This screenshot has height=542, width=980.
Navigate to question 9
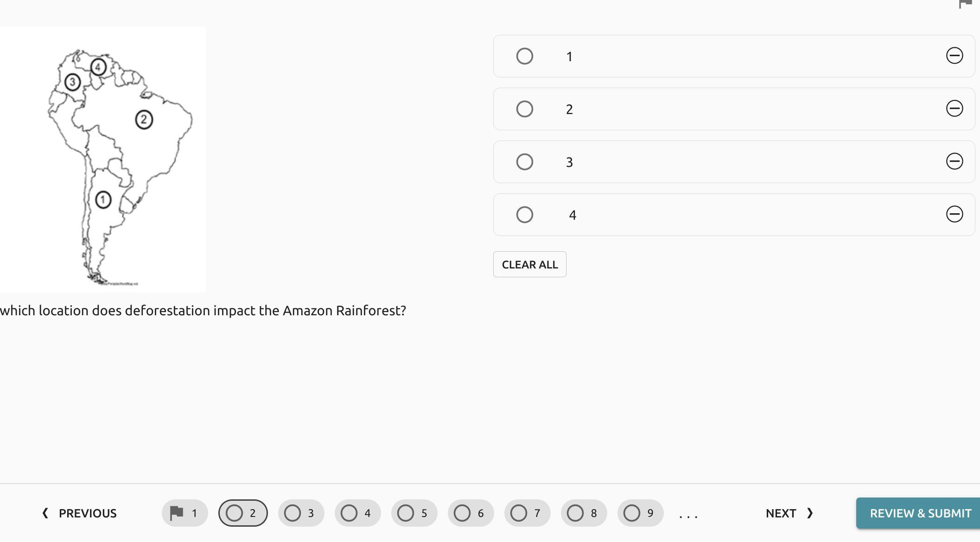640,513
